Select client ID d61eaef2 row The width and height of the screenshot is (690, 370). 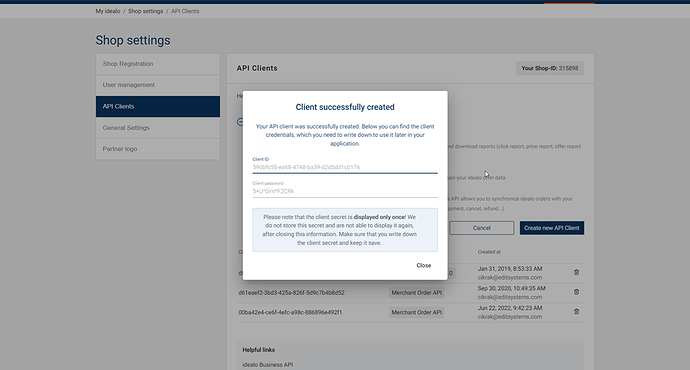click(410, 293)
